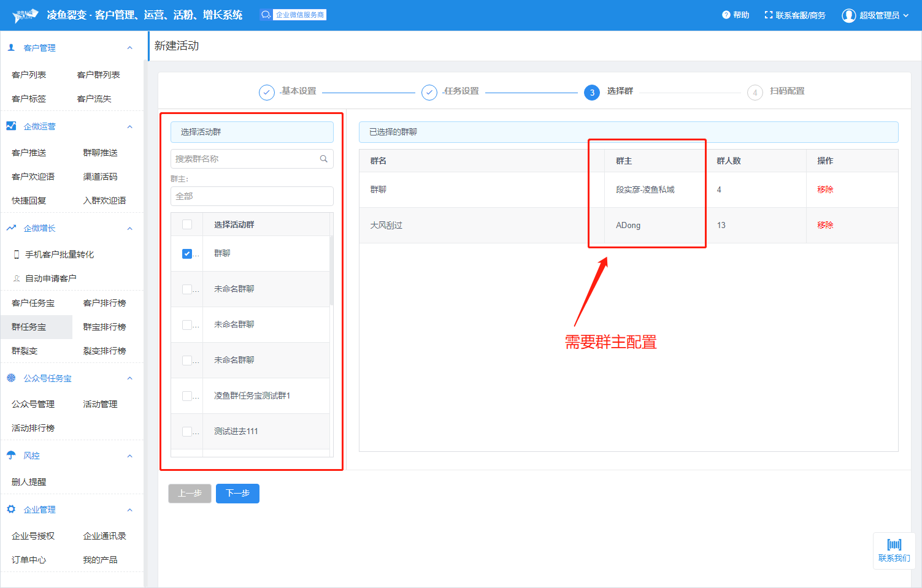Click the super admin avatar icon
Image resolution: width=922 pixels, height=588 pixels.
point(848,15)
